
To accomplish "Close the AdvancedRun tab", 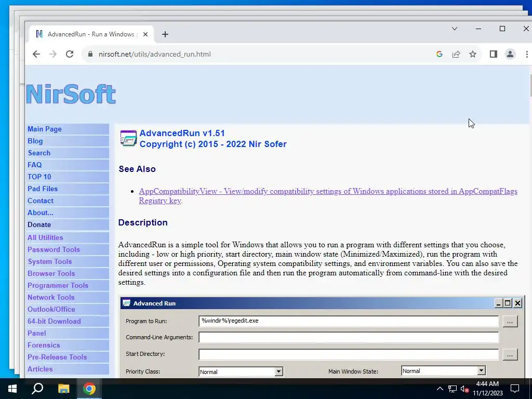I will click(x=145, y=34).
